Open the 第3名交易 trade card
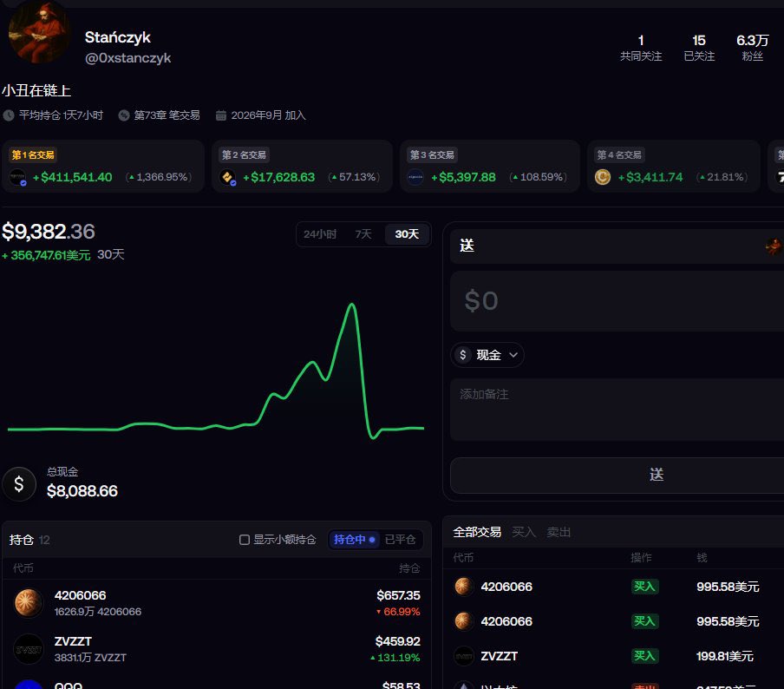 (489, 167)
